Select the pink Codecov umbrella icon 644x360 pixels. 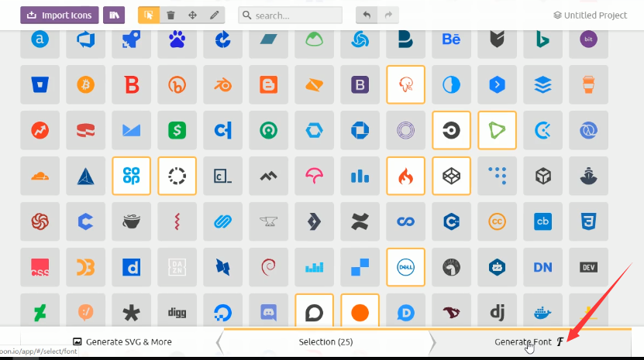point(314,176)
